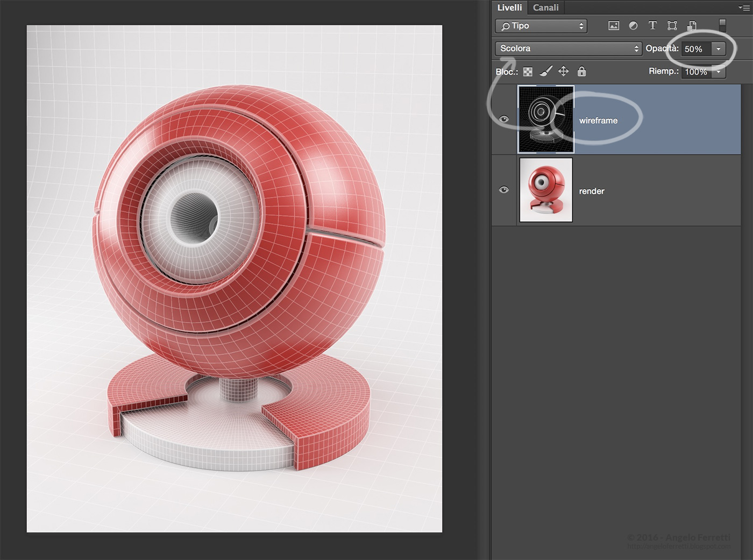Click the Riemp. 100% field
Screen dimensions: 753x560
coord(697,72)
